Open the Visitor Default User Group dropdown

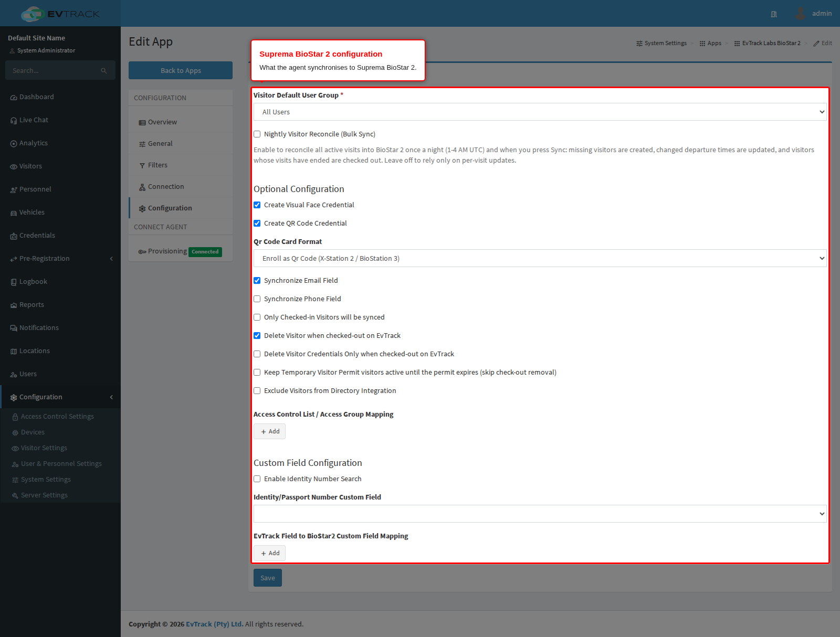click(540, 112)
